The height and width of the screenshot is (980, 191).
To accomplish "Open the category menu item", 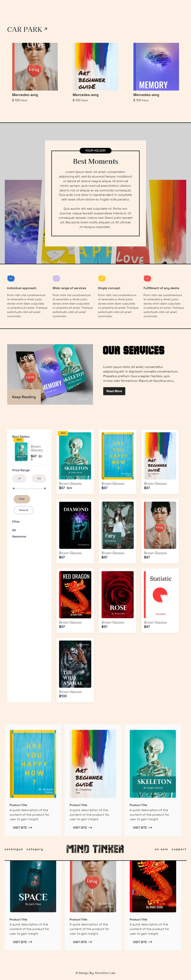I will click(x=35, y=849).
